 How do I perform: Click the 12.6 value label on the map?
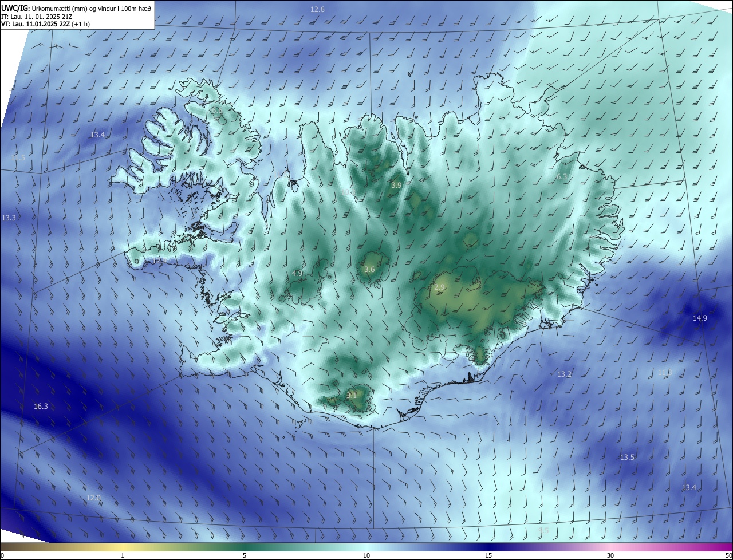317,10
